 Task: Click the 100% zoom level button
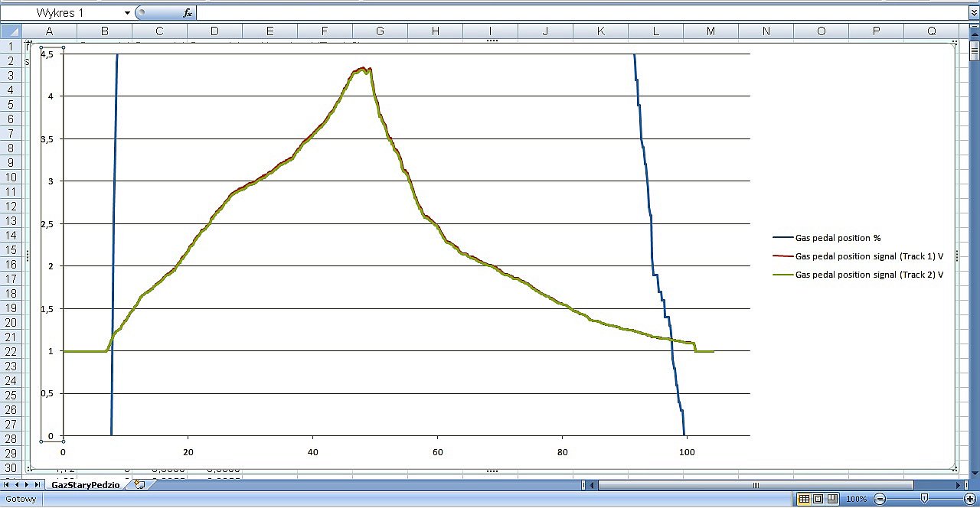(856, 499)
